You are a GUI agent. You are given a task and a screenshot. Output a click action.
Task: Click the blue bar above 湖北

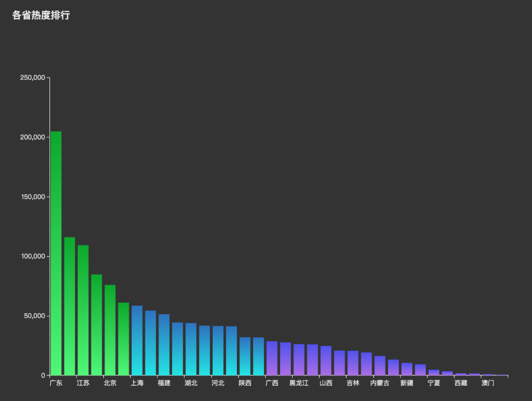tap(191, 349)
